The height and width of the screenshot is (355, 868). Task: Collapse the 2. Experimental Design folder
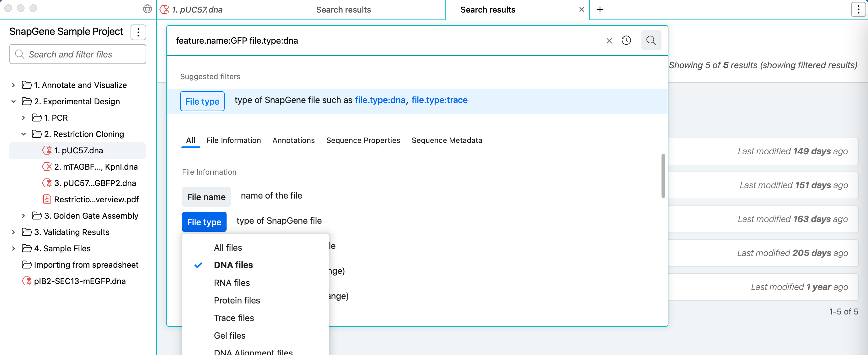point(13,101)
